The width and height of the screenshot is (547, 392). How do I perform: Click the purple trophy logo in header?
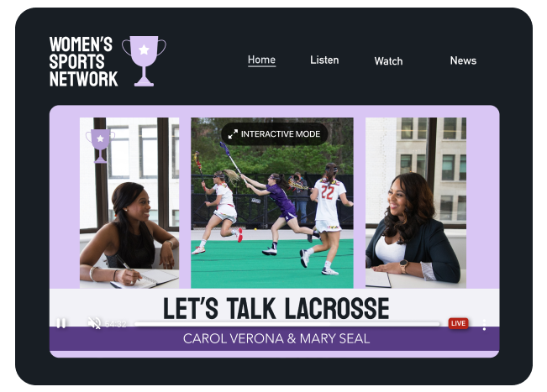144,60
